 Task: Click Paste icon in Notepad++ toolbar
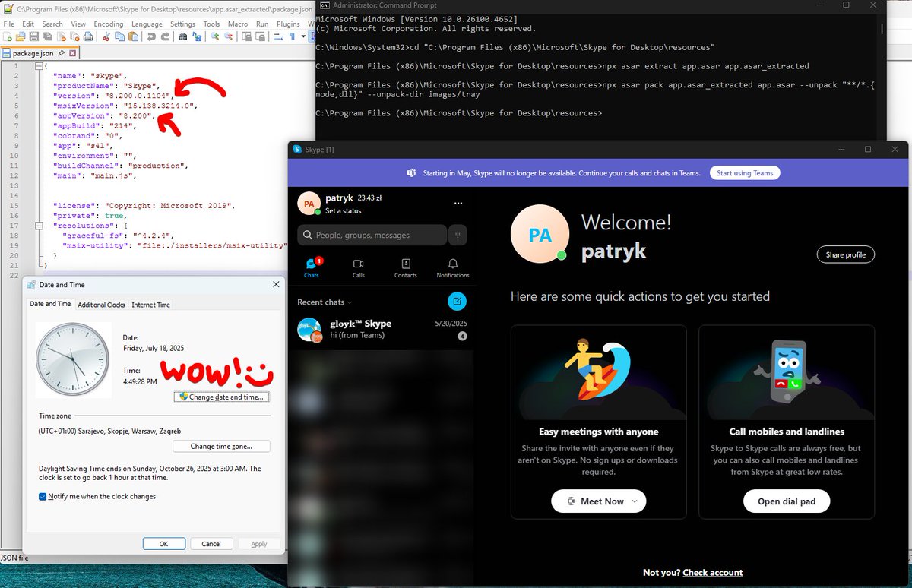click(x=133, y=36)
